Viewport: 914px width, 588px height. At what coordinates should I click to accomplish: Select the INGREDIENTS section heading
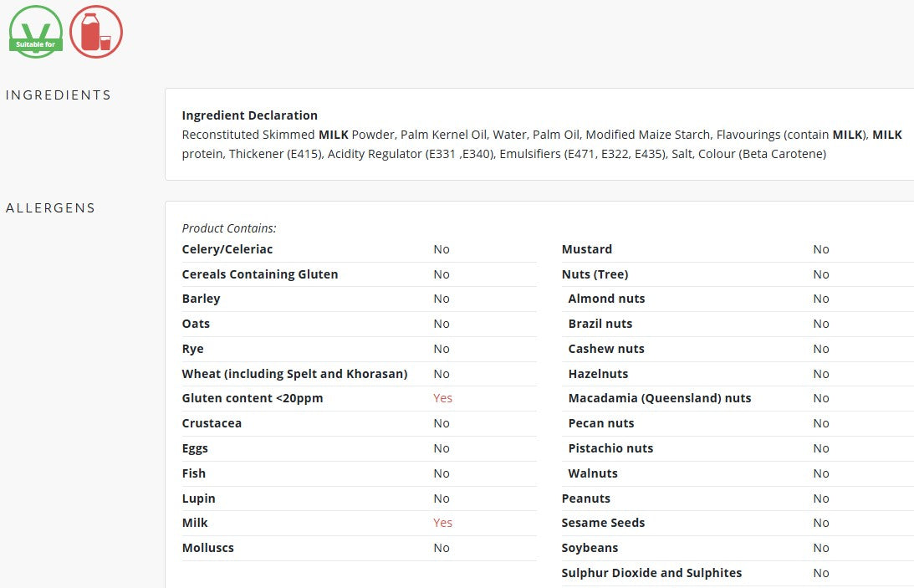click(x=59, y=95)
